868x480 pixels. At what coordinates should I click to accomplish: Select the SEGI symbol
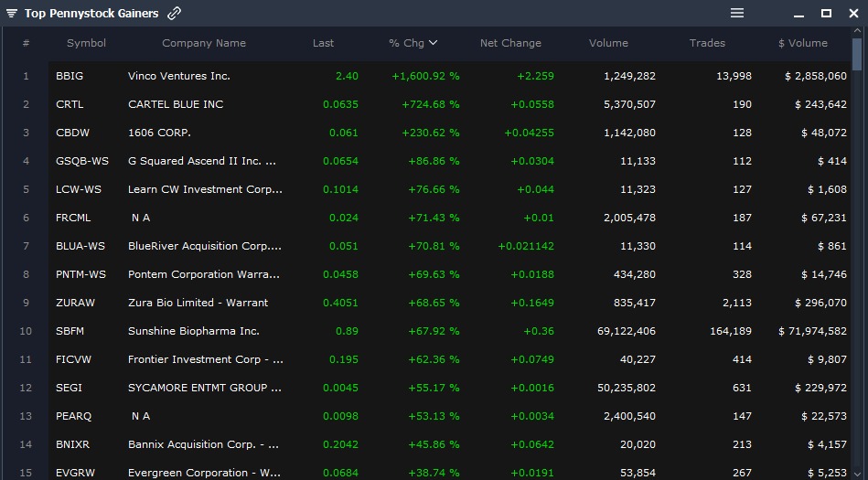tap(69, 388)
